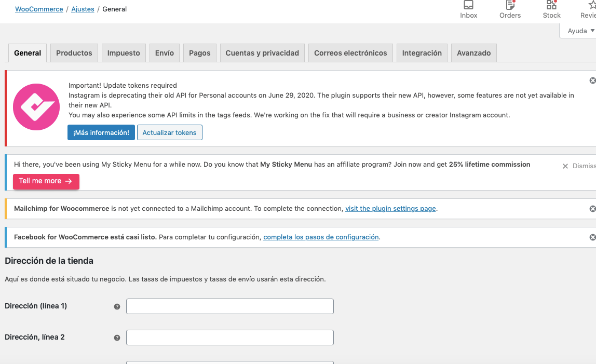The image size is (596, 364).
Task: Open the Envío tab
Action: click(164, 53)
